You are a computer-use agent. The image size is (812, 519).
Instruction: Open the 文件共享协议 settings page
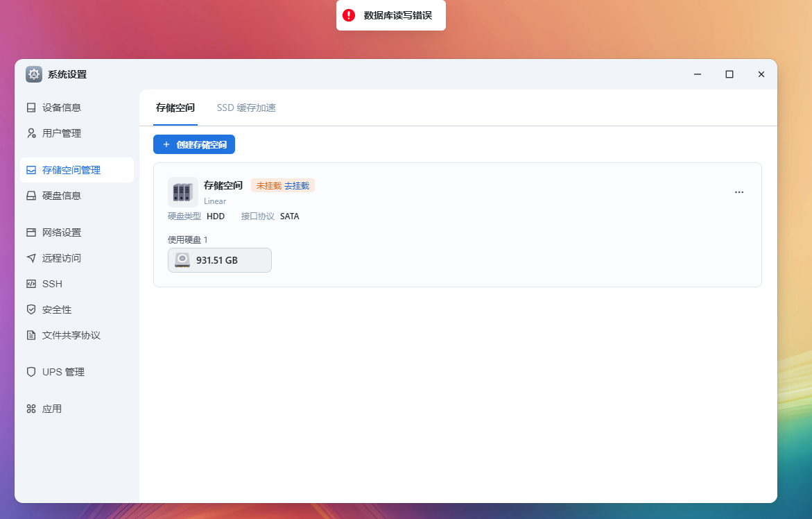(77, 336)
